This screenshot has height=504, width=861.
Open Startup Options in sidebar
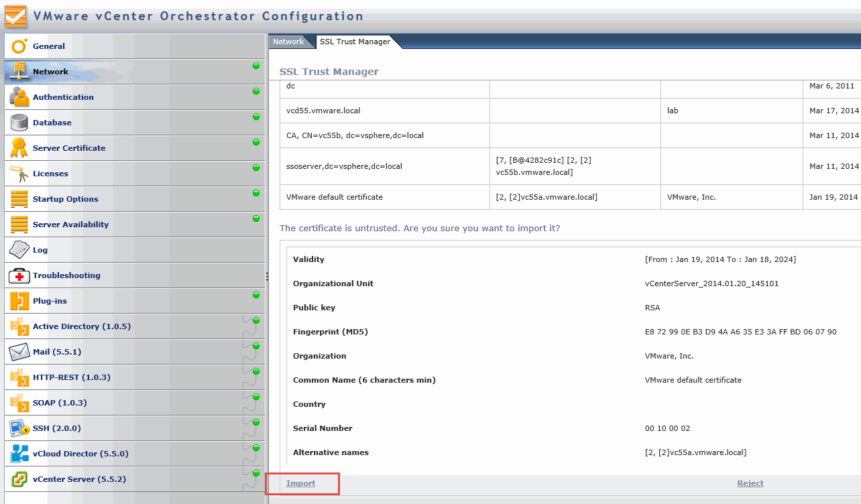click(x=66, y=199)
